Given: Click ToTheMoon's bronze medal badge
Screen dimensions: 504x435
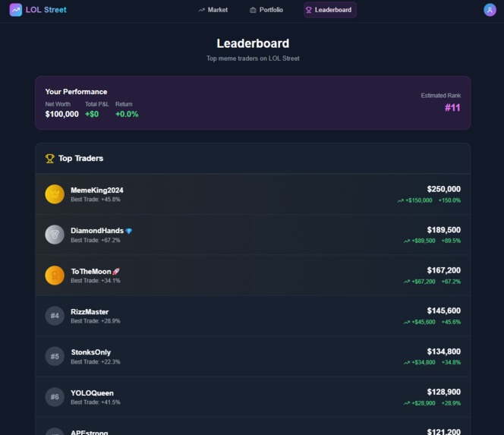Looking at the screenshot, I should pos(55,276).
